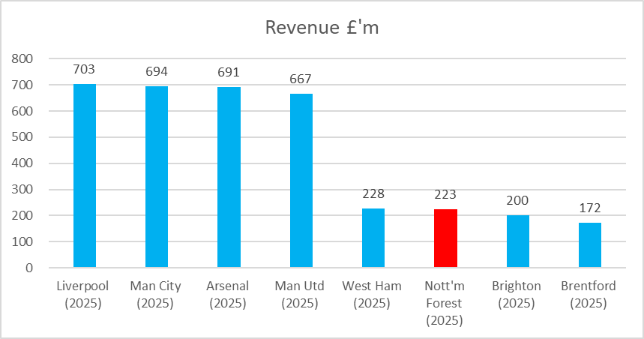
Task: Click the red Nott'm Forest bar
Action: tap(445, 238)
